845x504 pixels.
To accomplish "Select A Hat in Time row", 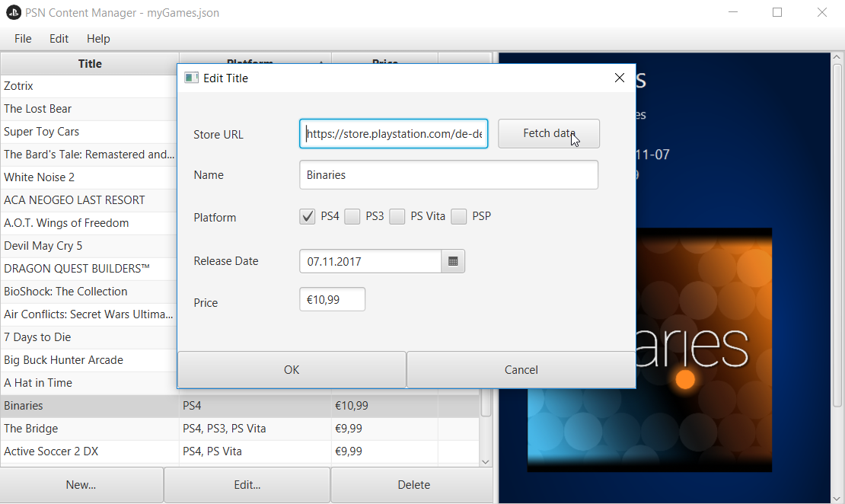I will coord(89,383).
